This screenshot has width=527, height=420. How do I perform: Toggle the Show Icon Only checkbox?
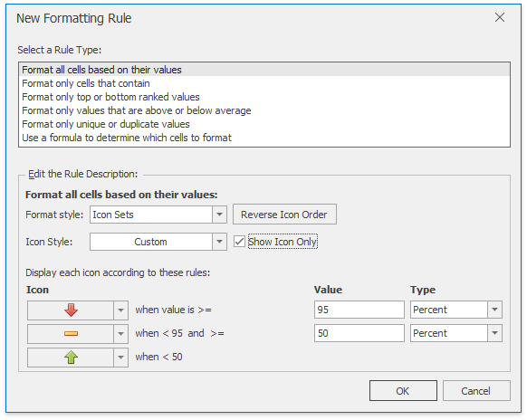coord(239,242)
